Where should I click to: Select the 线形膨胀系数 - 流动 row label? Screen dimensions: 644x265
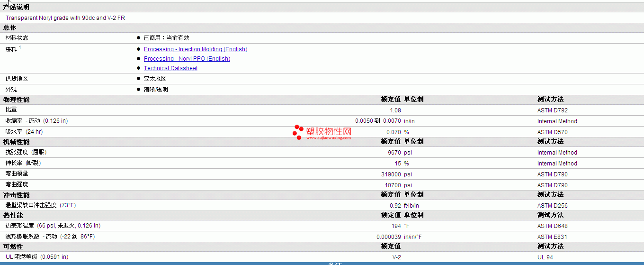coord(50,236)
